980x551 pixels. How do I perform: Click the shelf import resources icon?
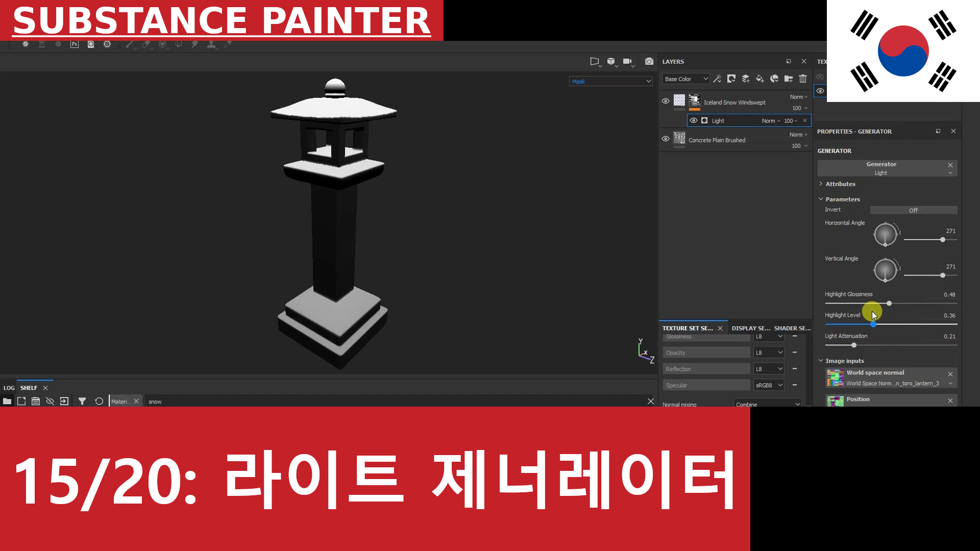[64, 402]
